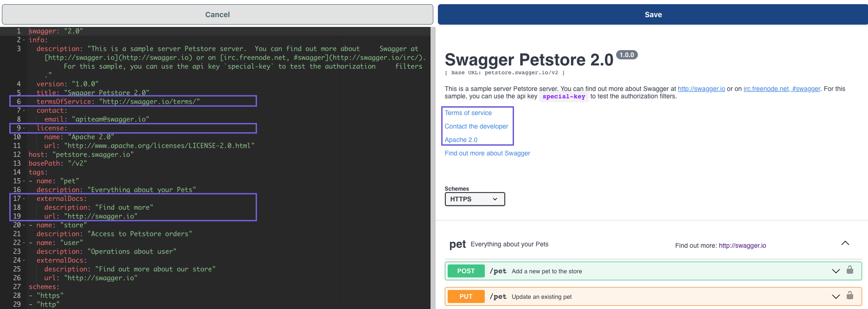The image size is (868, 309).
Task: Click the special-key code text
Action: click(x=564, y=97)
